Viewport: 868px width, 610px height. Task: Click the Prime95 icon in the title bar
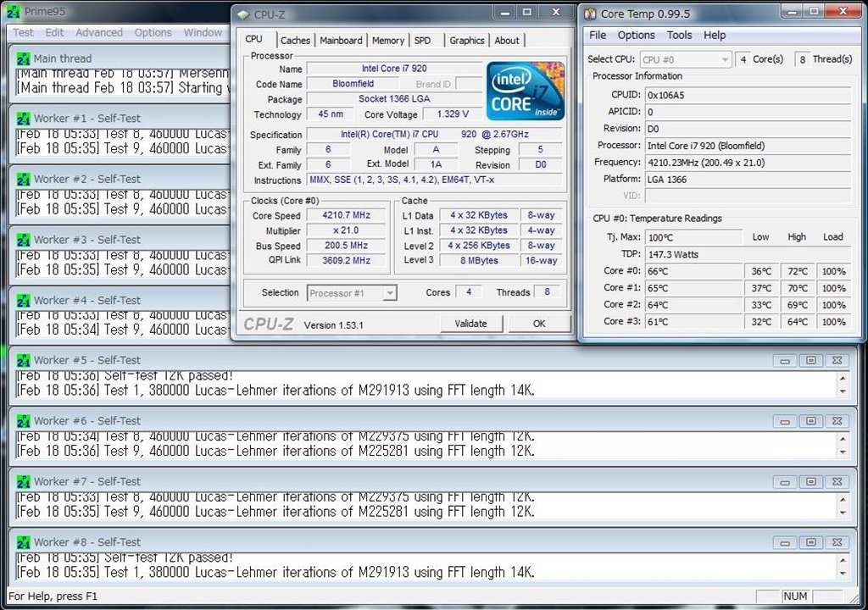(x=14, y=12)
